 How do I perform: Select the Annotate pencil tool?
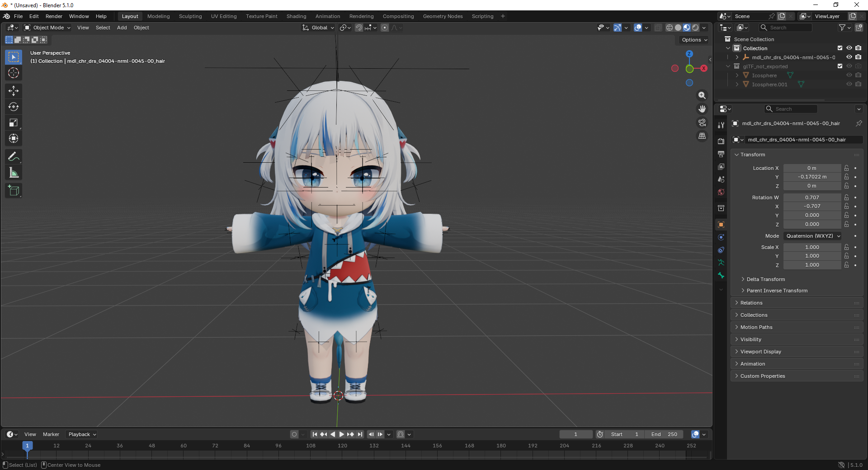(x=14, y=157)
